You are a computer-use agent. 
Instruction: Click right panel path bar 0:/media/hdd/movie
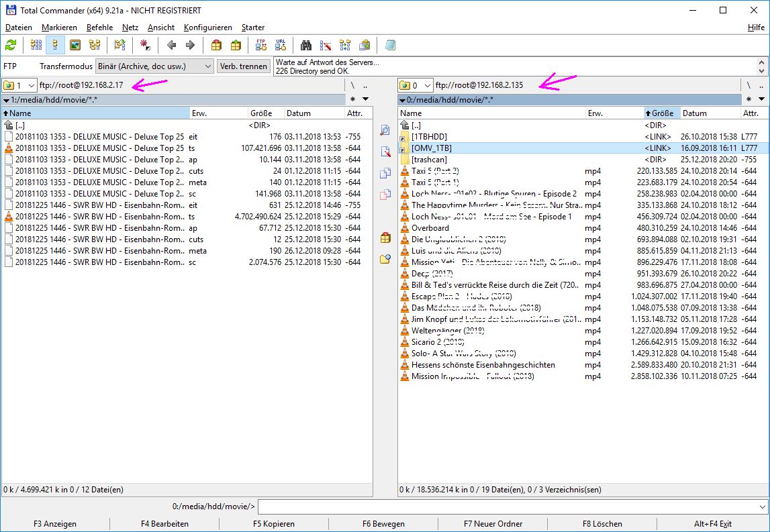[x=570, y=100]
